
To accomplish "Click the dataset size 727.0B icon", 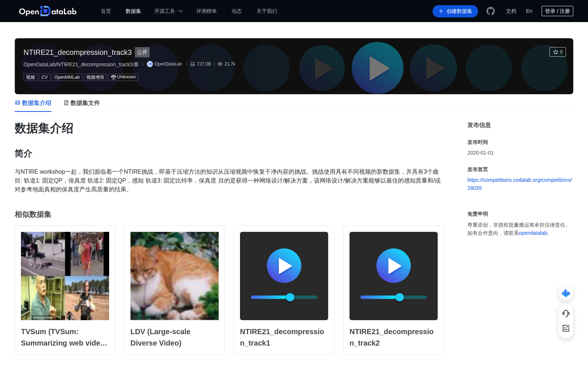I will pyautogui.click(x=192, y=64).
